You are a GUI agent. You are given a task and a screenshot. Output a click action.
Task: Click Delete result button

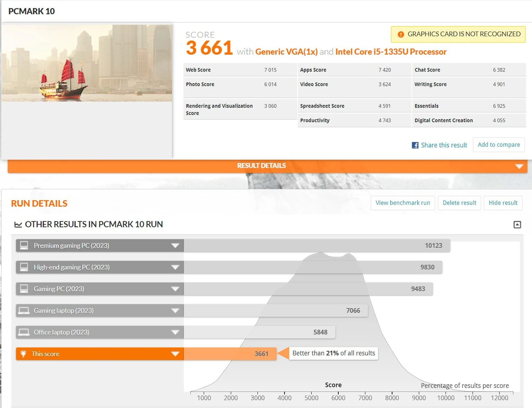(x=459, y=203)
